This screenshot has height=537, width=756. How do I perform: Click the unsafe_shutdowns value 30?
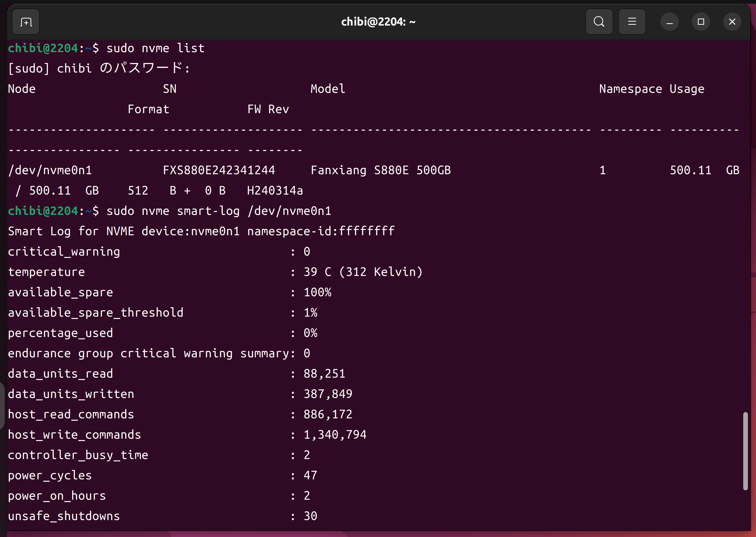click(310, 516)
